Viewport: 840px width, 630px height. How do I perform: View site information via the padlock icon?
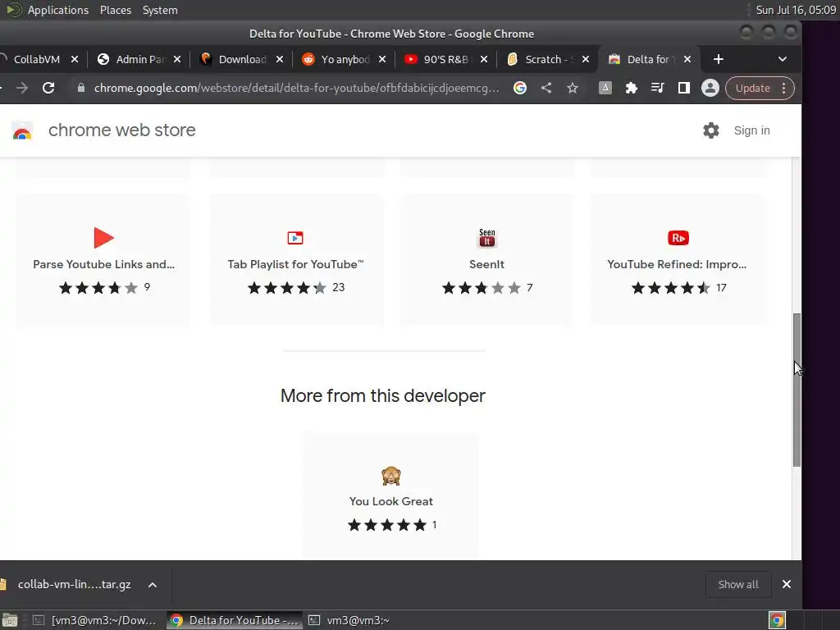tap(81, 88)
